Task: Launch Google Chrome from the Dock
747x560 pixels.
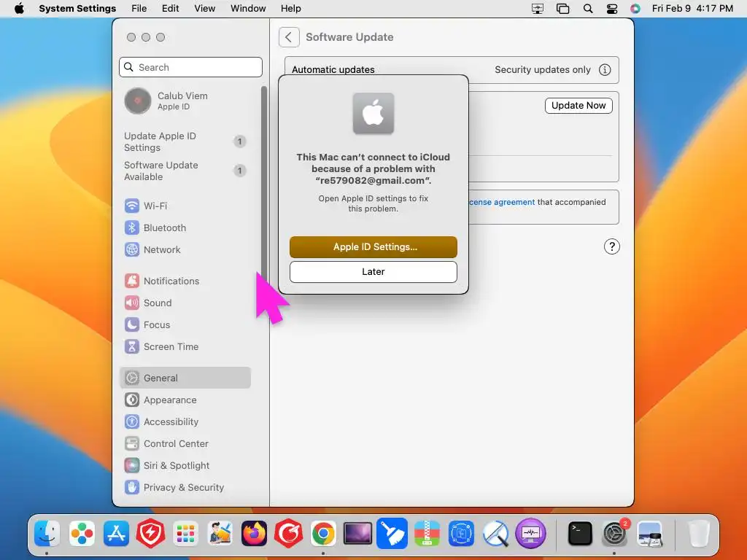Action: click(x=323, y=533)
